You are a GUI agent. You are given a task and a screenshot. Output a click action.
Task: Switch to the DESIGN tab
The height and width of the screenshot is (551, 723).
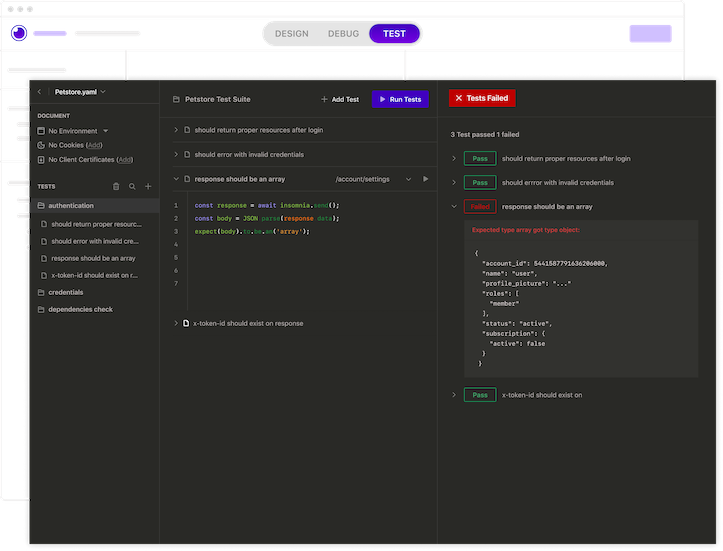291,34
